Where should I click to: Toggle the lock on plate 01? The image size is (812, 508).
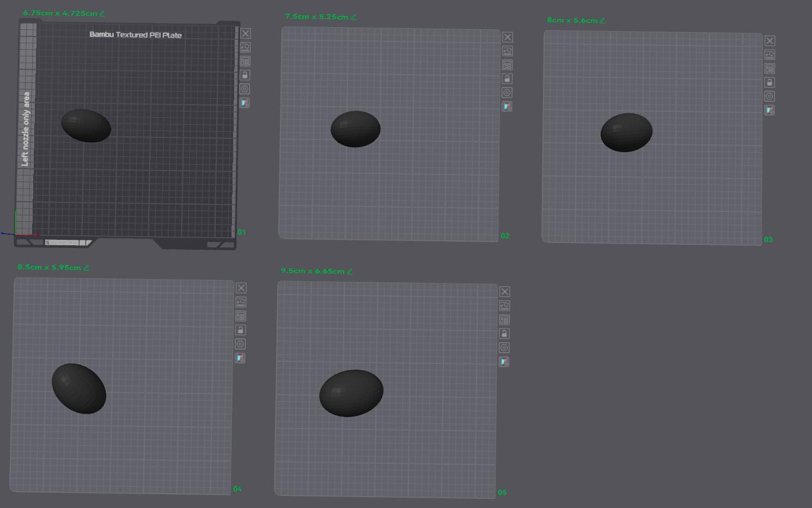pos(245,75)
